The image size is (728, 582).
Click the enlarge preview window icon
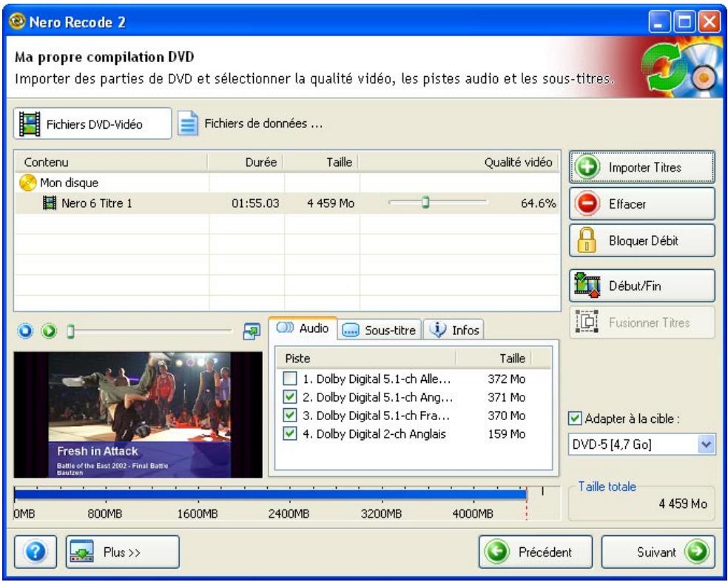pyautogui.click(x=252, y=331)
